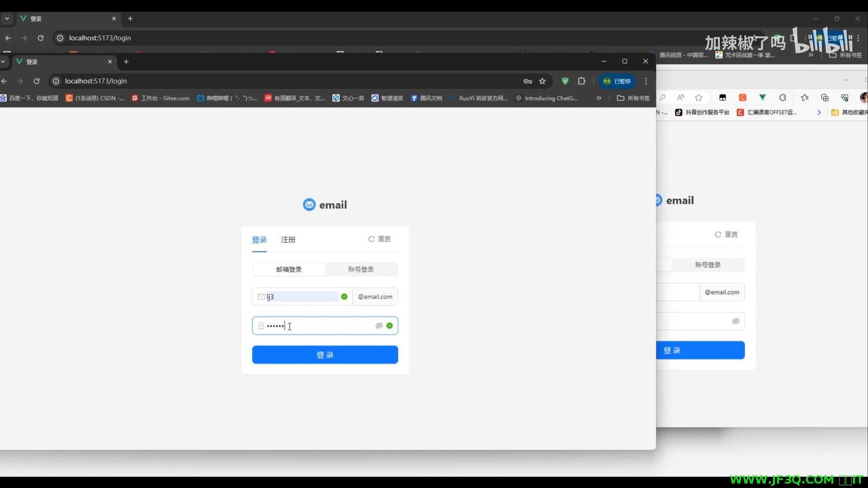
Task: Toggle password visibility in right window
Action: tap(736, 321)
